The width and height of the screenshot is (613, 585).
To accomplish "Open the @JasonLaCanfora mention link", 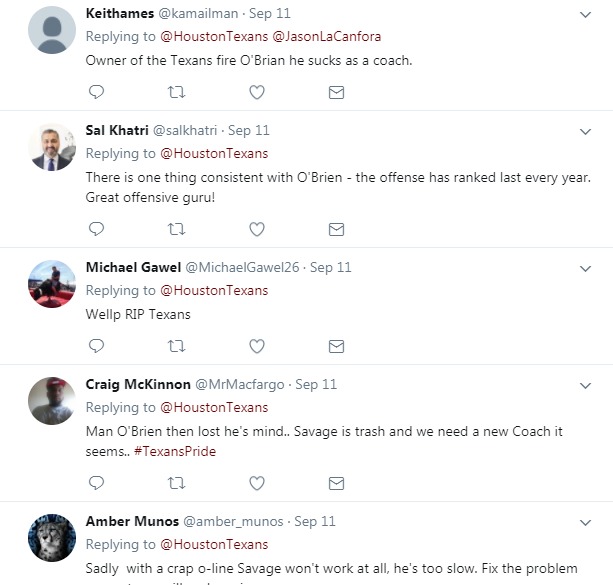I will pos(326,37).
